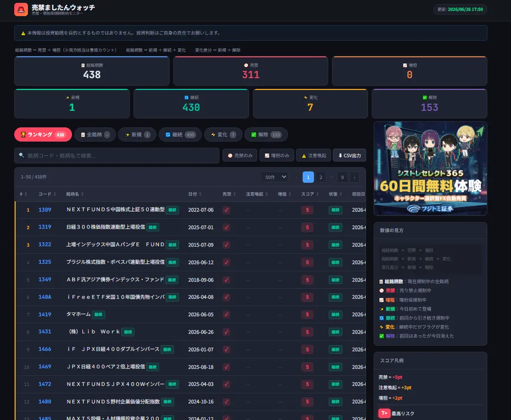Click the next page arrow
Image resolution: width=511 pixels, height=420 pixels.
tap(354, 177)
